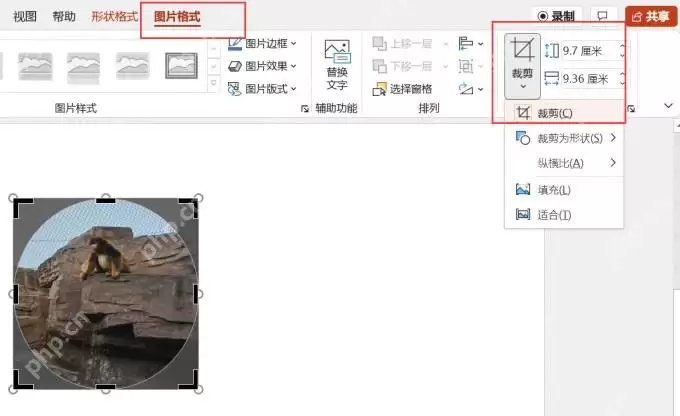Screen dimensions: 680x416
Task: Click the large 裁剪 crop icon
Action: tap(522, 49)
